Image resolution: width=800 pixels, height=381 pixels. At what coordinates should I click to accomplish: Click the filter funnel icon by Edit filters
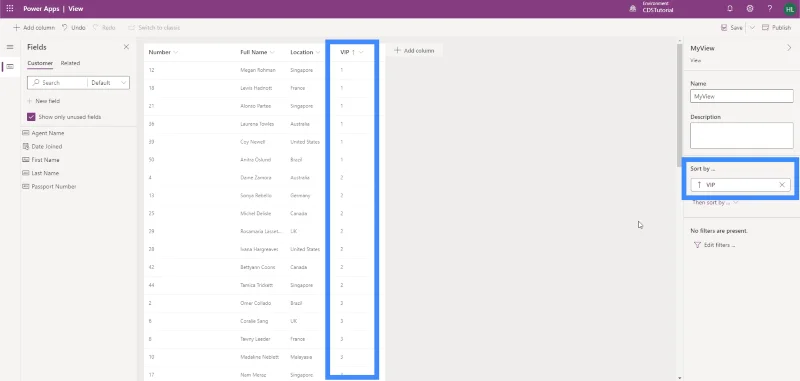point(697,245)
